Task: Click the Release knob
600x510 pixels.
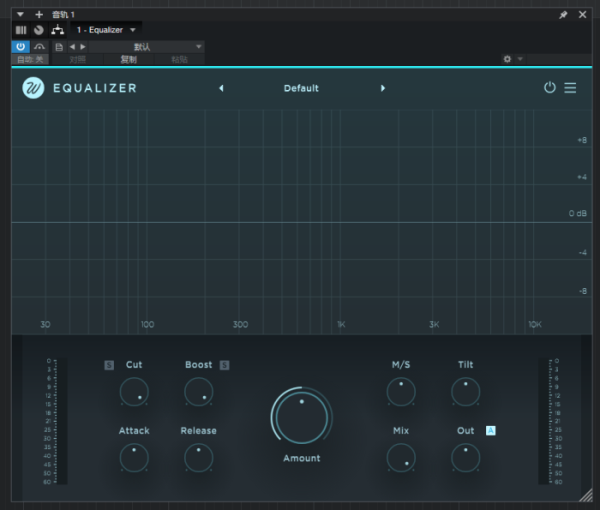Action: pyautogui.click(x=199, y=458)
